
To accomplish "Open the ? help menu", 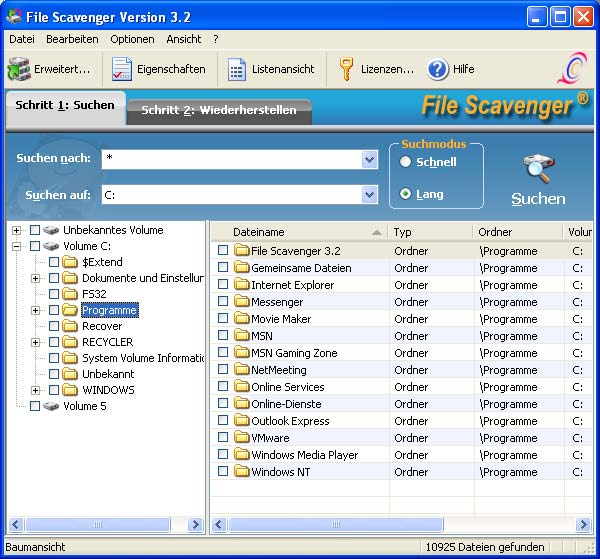I will 216,39.
